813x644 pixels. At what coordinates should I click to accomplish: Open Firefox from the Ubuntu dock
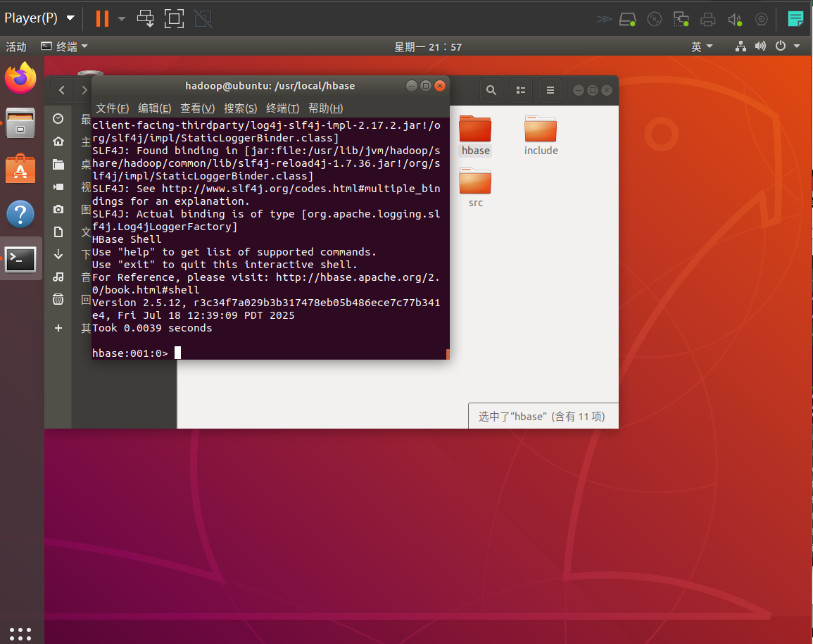[x=20, y=78]
